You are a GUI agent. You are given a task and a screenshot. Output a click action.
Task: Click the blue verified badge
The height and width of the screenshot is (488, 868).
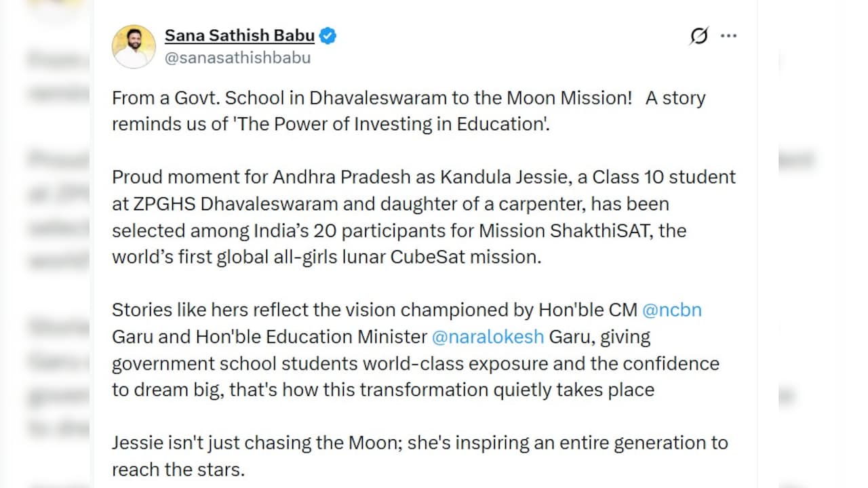tap(328, 35)
